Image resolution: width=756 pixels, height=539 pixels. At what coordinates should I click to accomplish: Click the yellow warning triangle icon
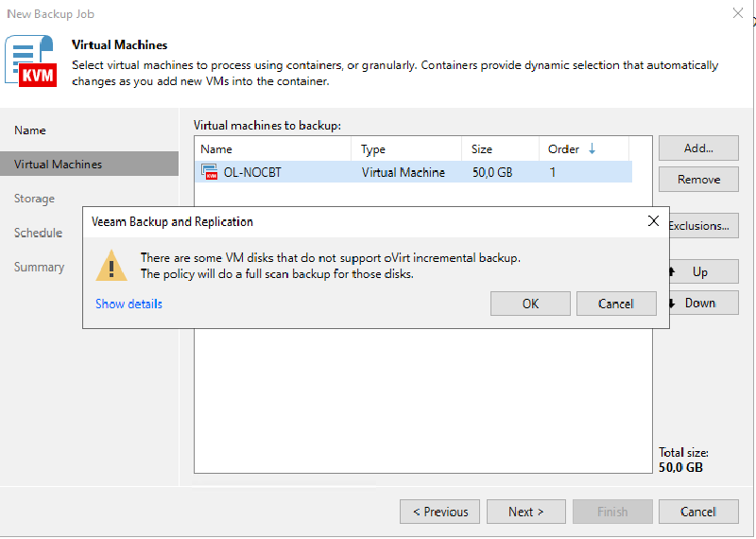[x=112, y=266]
